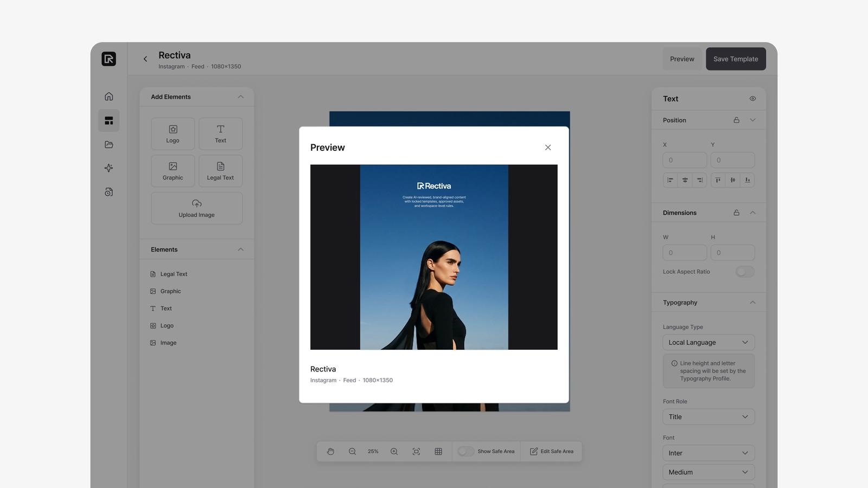
Task: Collapse the Elements list section
Action: (241, 249)
